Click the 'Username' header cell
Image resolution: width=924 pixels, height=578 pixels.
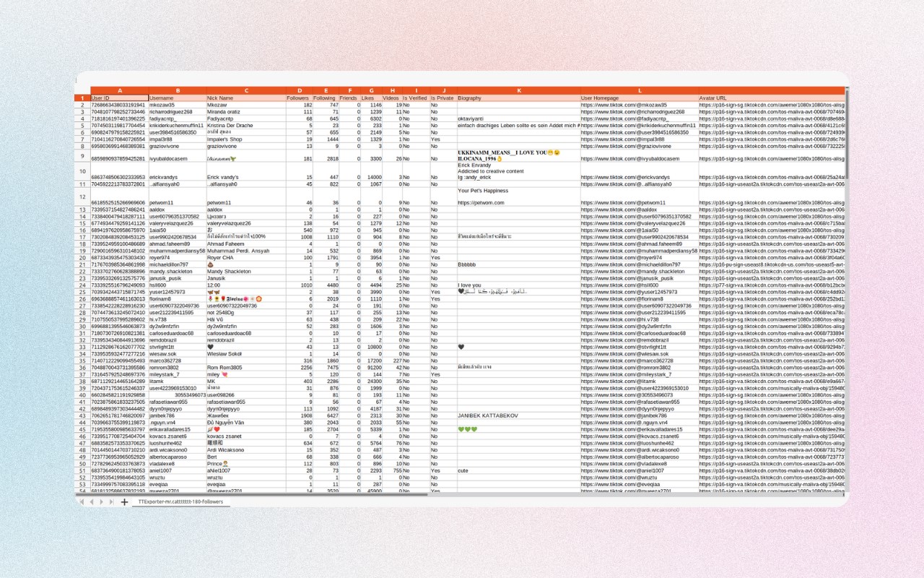(177, 98)
